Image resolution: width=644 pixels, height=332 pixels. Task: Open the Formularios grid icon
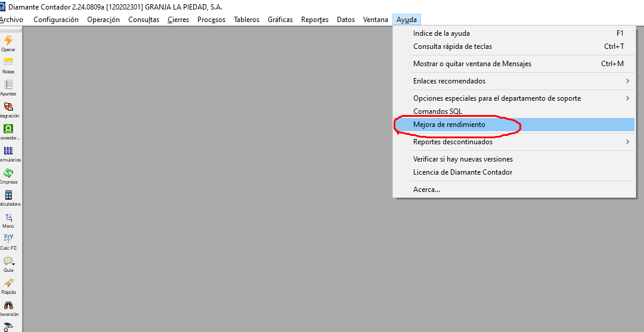pyautogui.click(x=8, y=151)
